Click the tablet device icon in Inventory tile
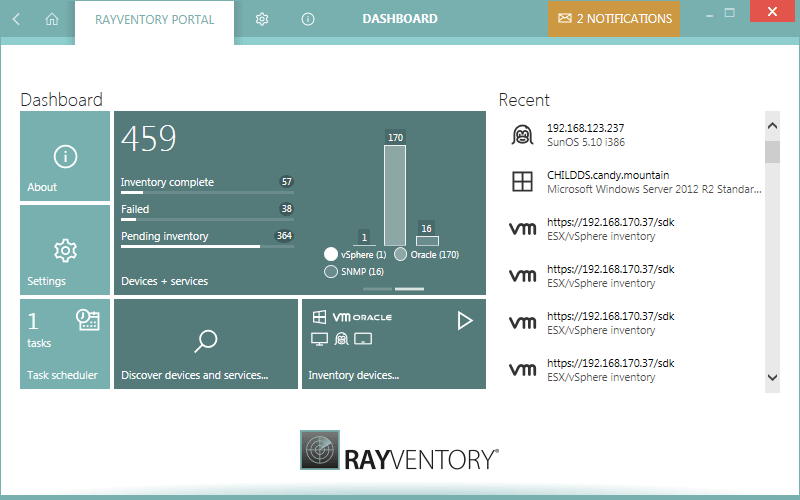Screen dimensions: 800x500 (363, 339)
